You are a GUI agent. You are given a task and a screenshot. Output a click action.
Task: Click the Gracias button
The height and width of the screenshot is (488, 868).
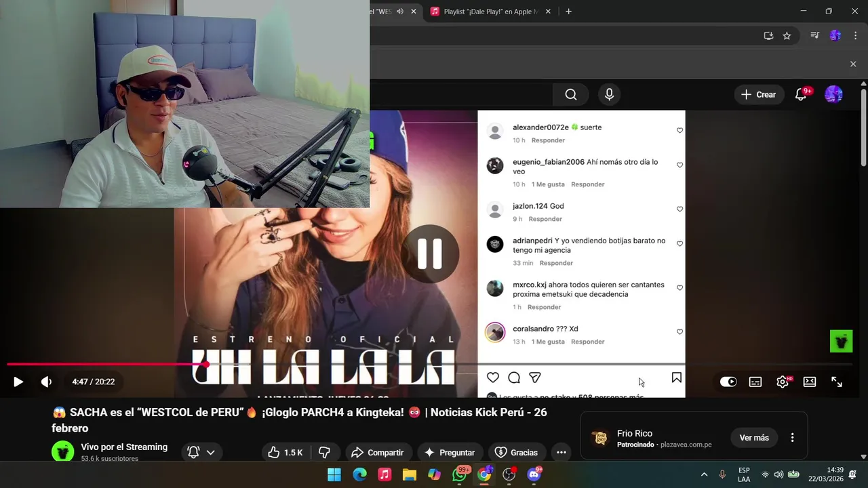pyautogui.click(x=516, y=452)
